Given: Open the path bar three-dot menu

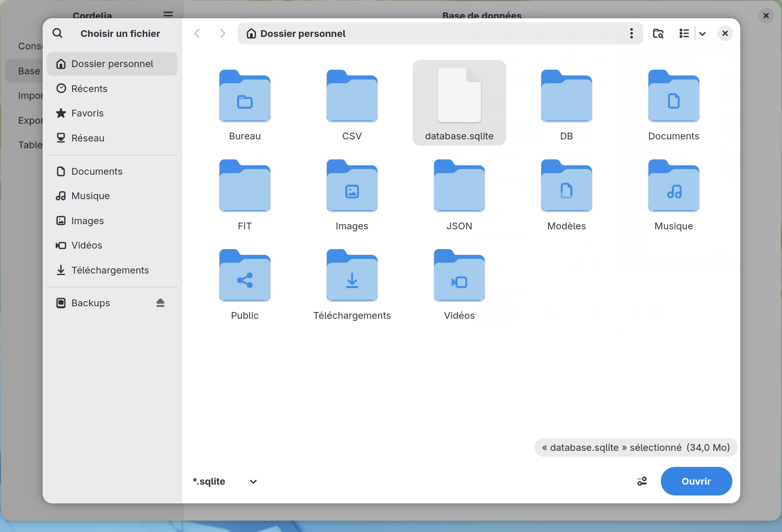Looking at the screenshot, I should click(x=631, y=33).
